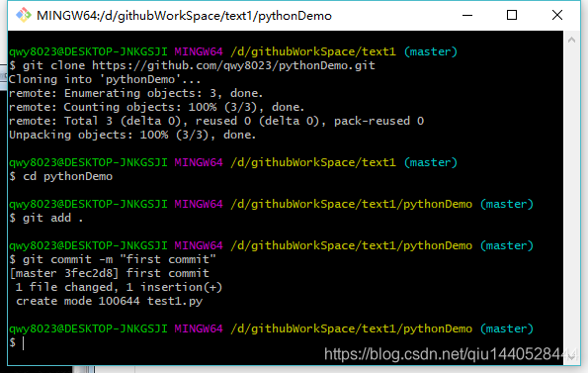Image resolution: width=588 pixels, height=373 pixels.
Task: Click the "Cloning into 'pythonDemo'..." line
Action: click(105, 79)
